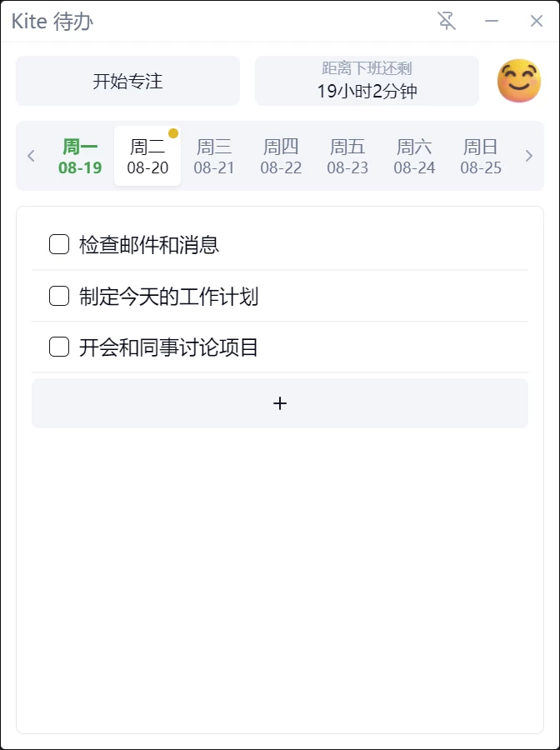560x750 pixels.
Task: Open the 周五 08-23 day view
Action: click(347, 156)
